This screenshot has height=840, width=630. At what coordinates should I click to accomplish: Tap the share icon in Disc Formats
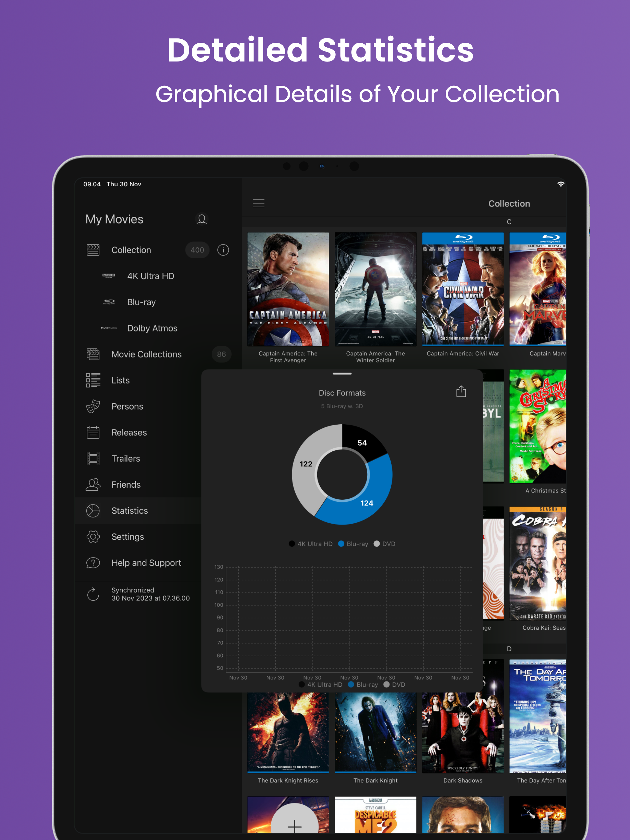coord(461,391)
